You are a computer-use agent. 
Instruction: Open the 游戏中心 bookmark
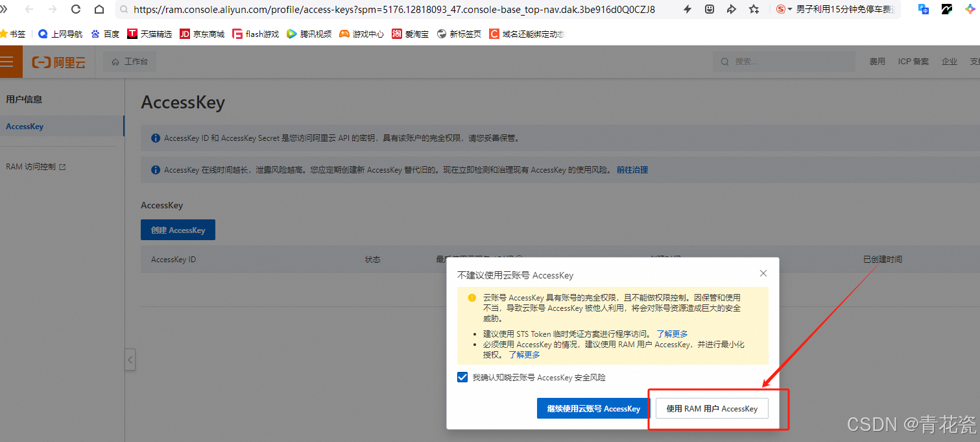tap(362, 34)
